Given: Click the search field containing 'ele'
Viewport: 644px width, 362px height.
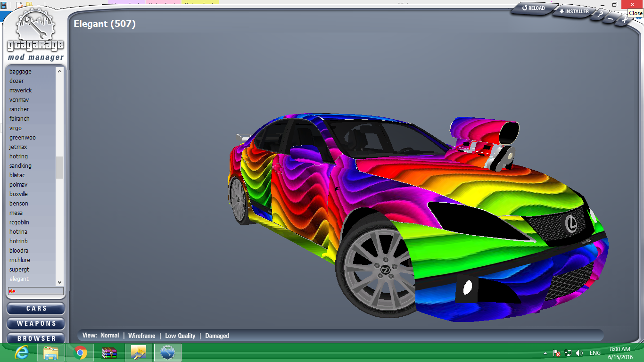Looking at the screenshot, I should [35, 291].
